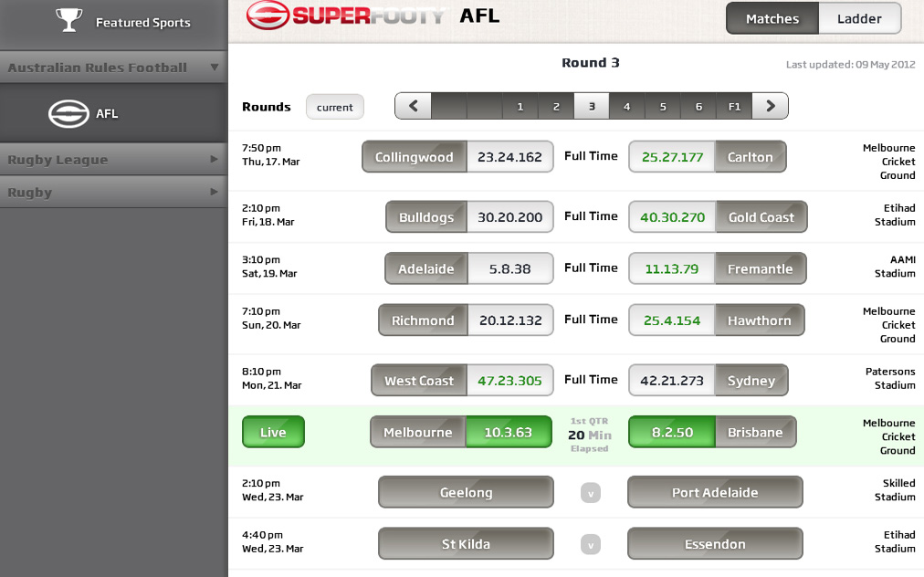Click Hawthorn's score 25.4.154

click(672, 320)
